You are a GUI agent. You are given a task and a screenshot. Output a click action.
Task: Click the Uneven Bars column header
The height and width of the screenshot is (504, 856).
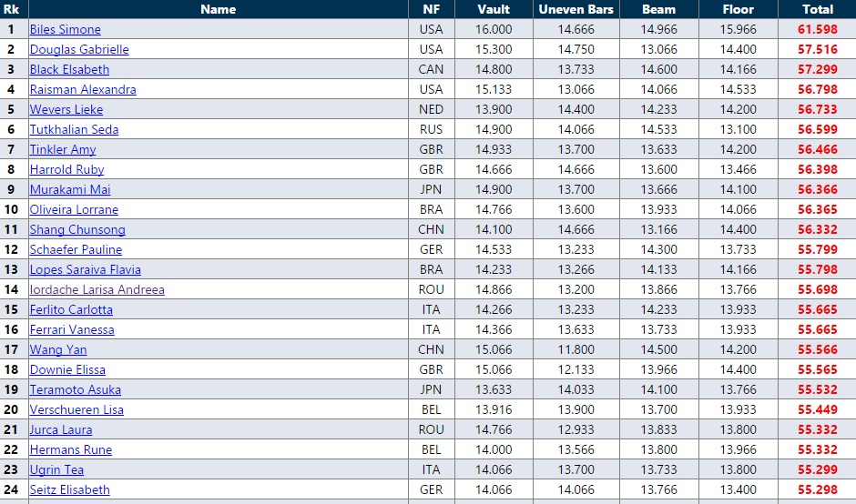[576, 9]
